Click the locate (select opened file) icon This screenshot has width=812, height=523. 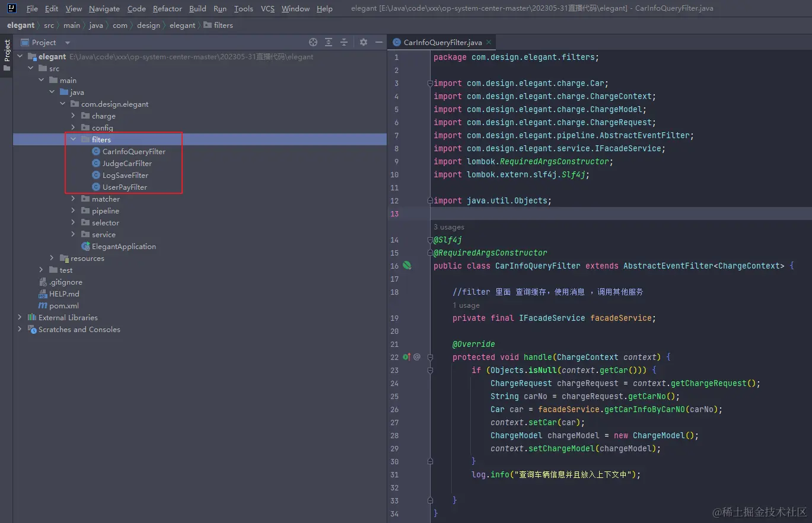pyautogui.click(x=313, y=42)
